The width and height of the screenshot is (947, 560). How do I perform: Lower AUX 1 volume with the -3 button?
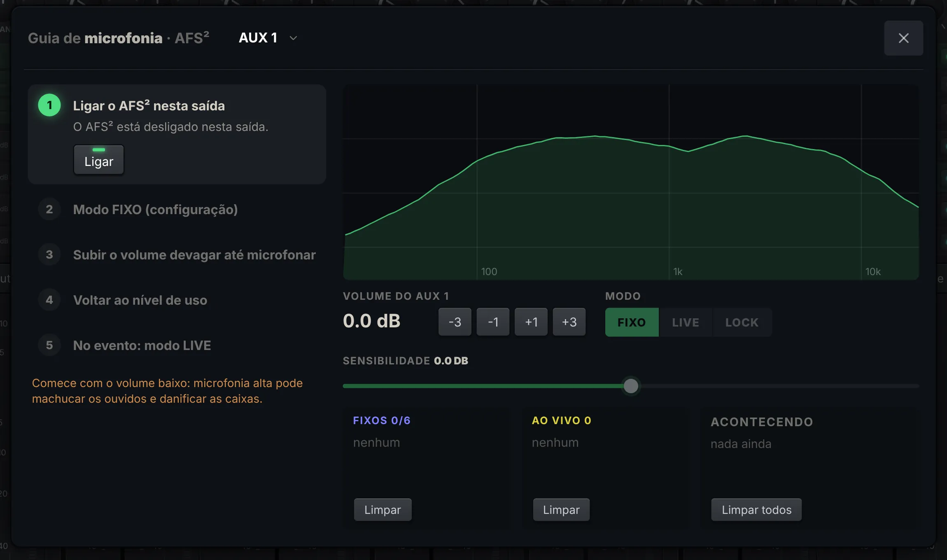pos(455,322)
